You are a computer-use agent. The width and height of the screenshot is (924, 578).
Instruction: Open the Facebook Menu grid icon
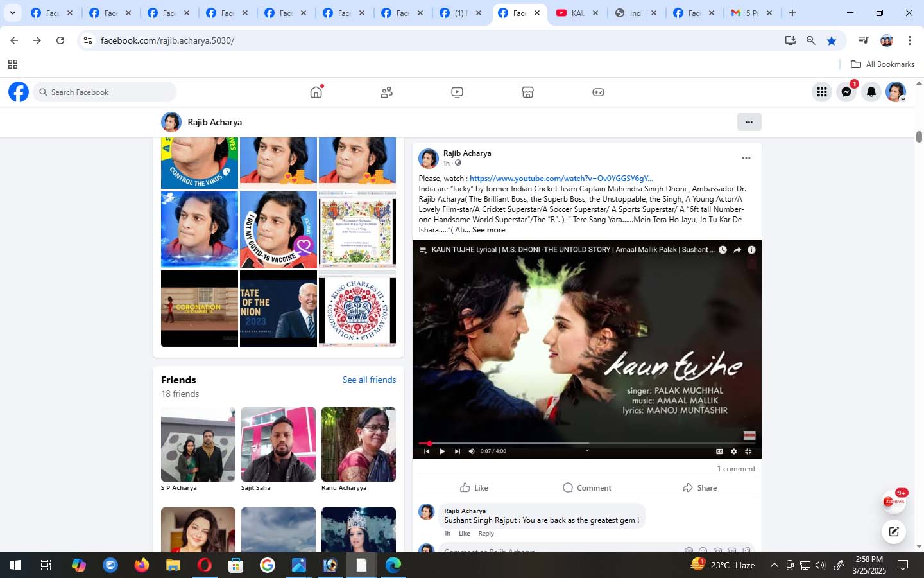pyautogui.click(x=822, y=92)
